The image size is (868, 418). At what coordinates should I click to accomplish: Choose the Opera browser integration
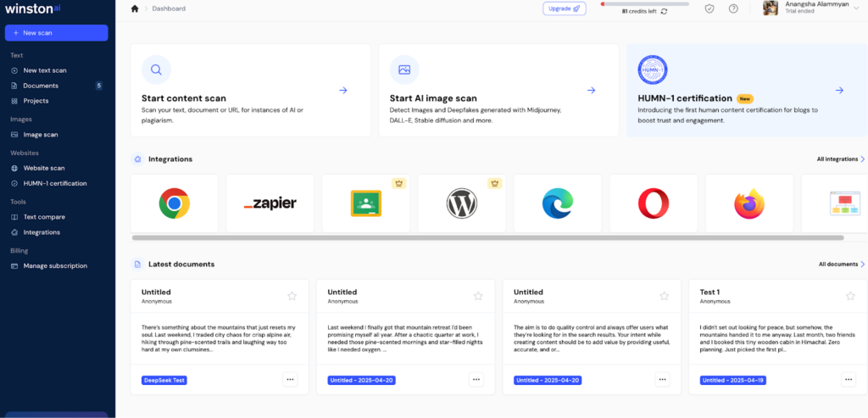tap(654, 203)
